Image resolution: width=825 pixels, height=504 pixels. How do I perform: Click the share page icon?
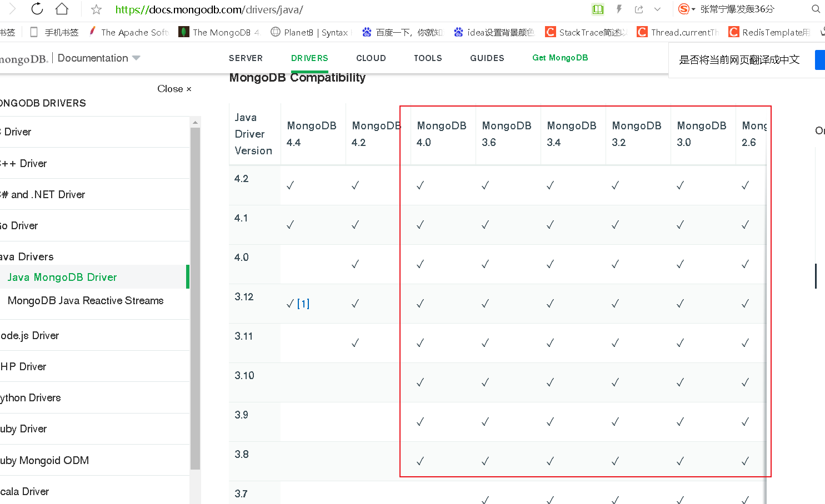(639, 9)
